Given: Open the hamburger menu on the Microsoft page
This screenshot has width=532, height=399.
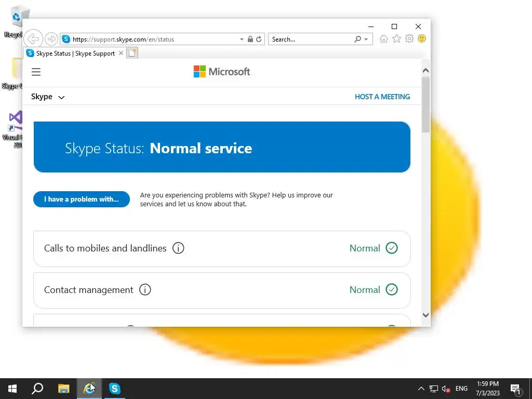Looking at the screenshot, I should coord(36,72).
